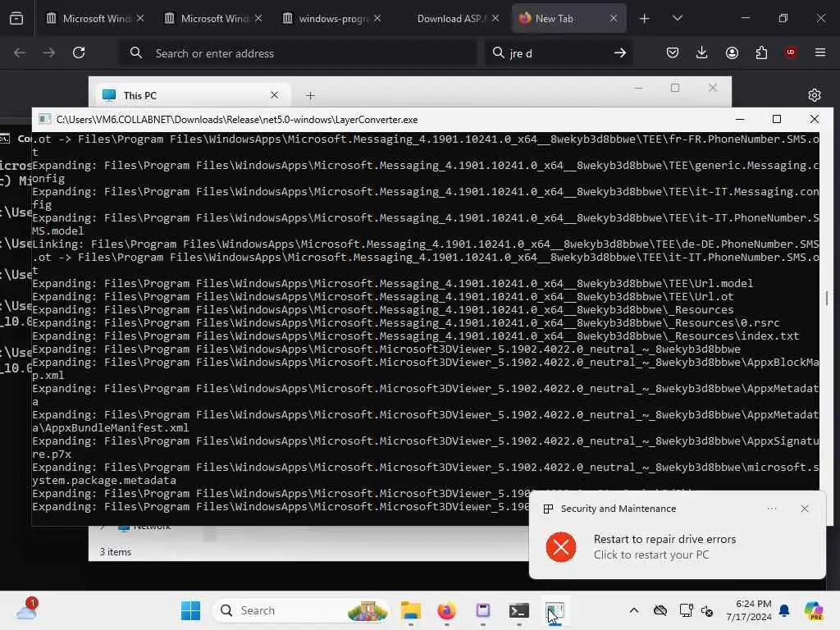Submit the 'jre d' search with arrow
This screenshot has width=840, height=630.
(x=620, y=53)
